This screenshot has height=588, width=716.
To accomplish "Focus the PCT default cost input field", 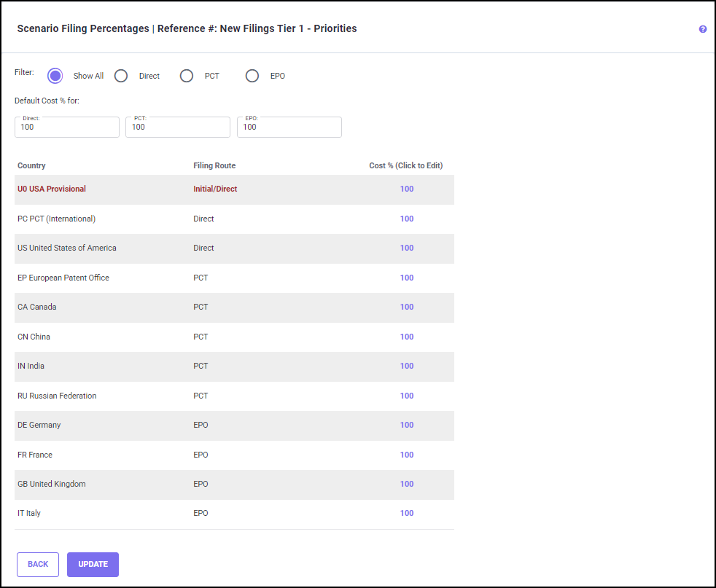I will 178,128.
